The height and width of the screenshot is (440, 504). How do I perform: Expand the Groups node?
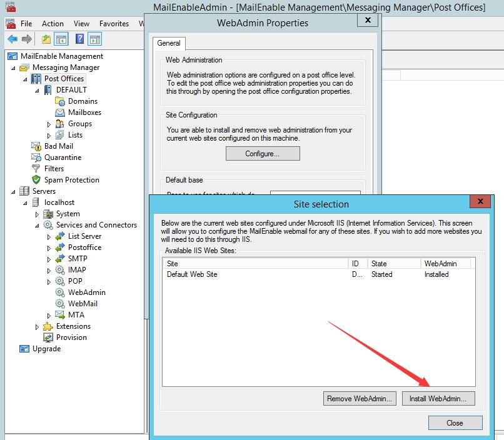49,124
